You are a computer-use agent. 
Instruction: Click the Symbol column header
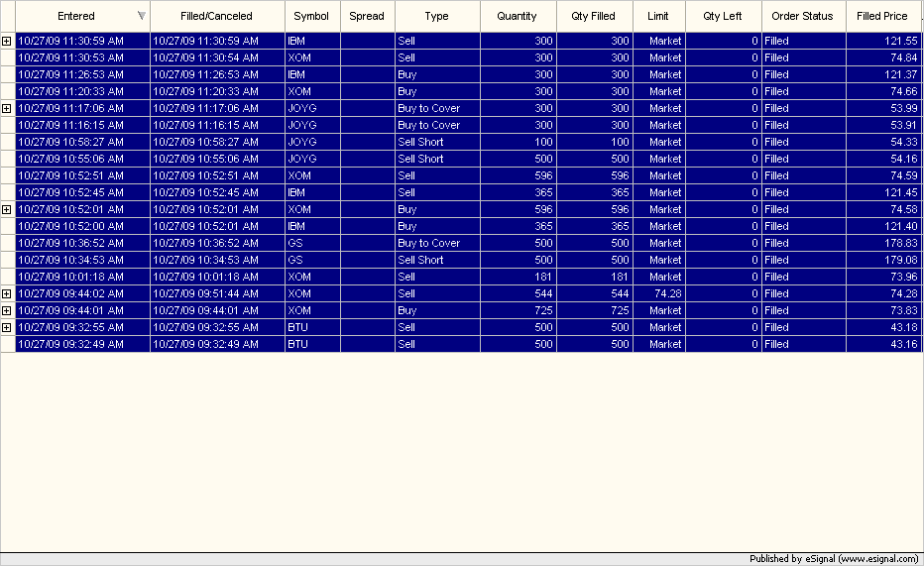pos(311,17)
